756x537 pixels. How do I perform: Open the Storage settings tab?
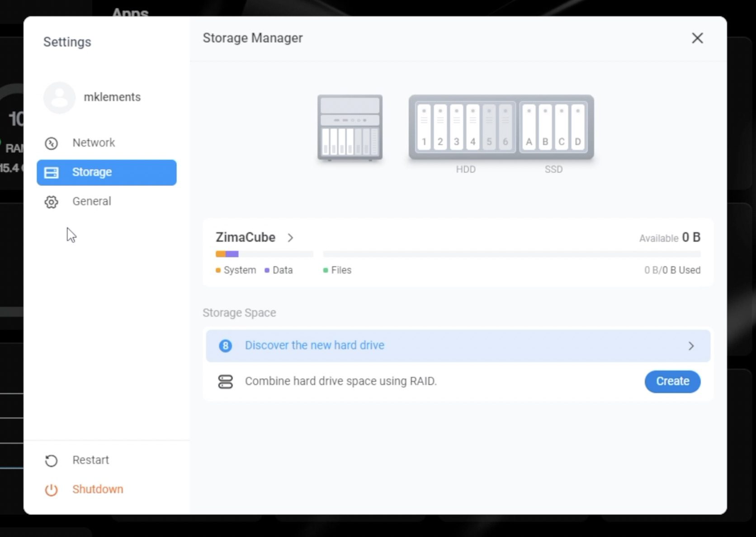coord(107,172)
